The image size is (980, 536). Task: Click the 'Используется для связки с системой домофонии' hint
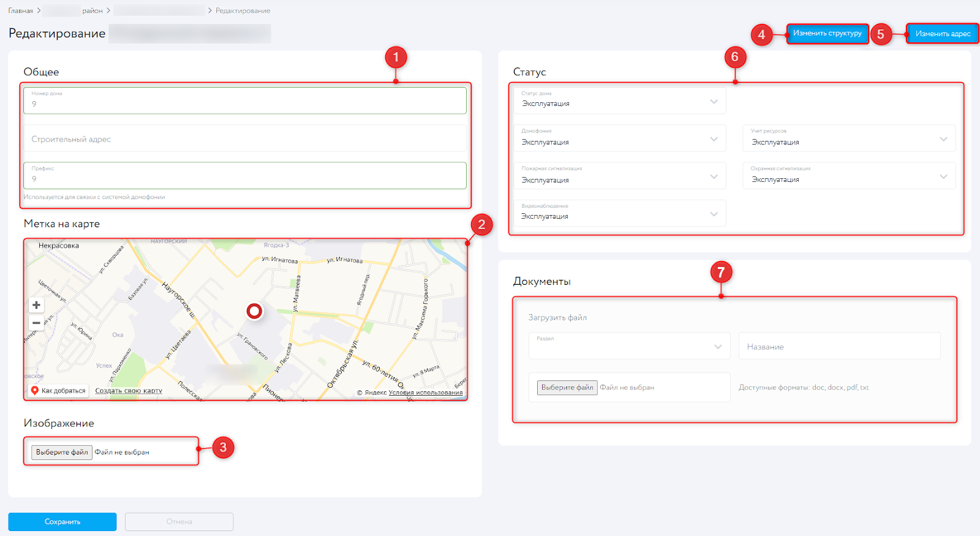tap(94, 197)
